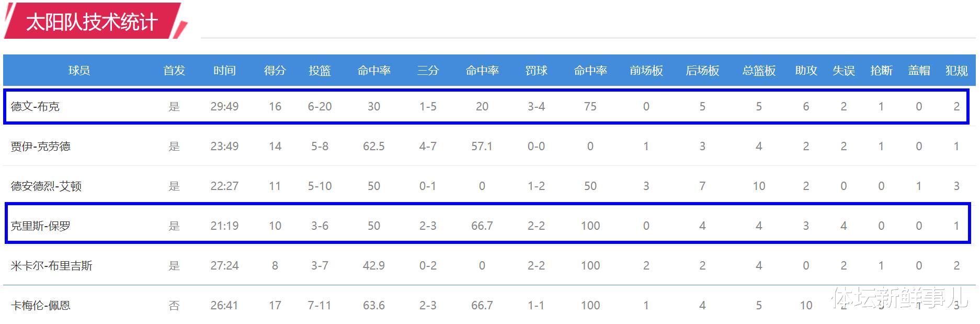Screen dimensions: 980x324
Task: Click player name 米卡尔-布里吉斯
Action: [51, 266]
